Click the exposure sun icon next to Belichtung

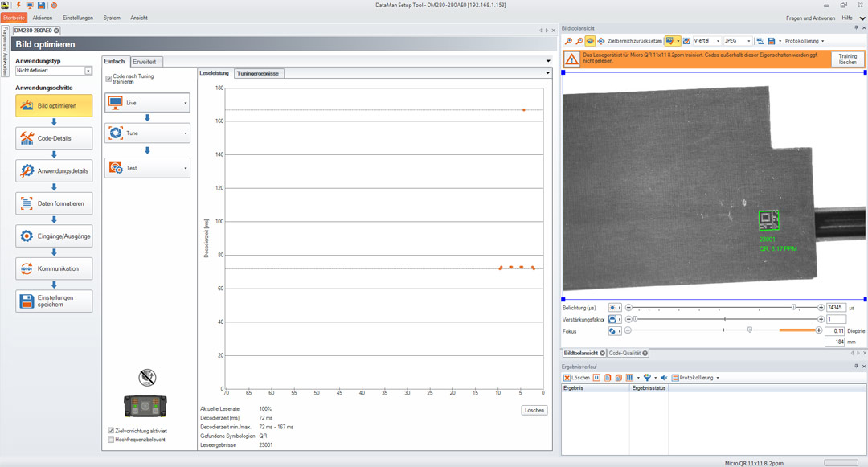tap(612, 308)
